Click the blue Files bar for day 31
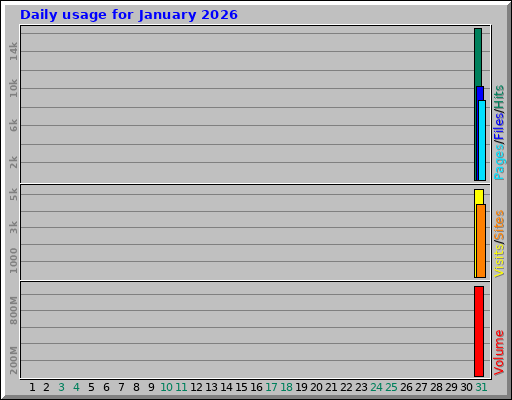Image resolution: width=512 pixels, height=400 pixels. pos(480,93)
